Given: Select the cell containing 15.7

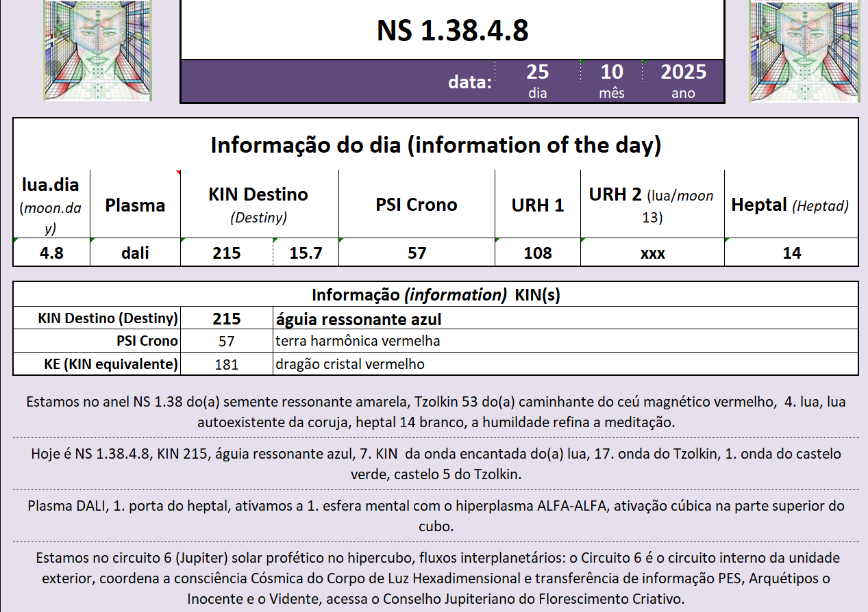Looking at the screenshot, I should point(306,253).
